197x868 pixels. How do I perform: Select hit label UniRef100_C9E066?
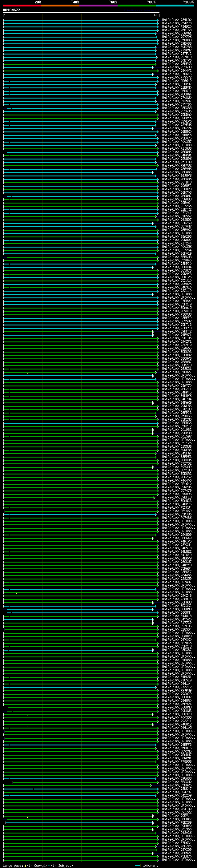click(177, 43)
